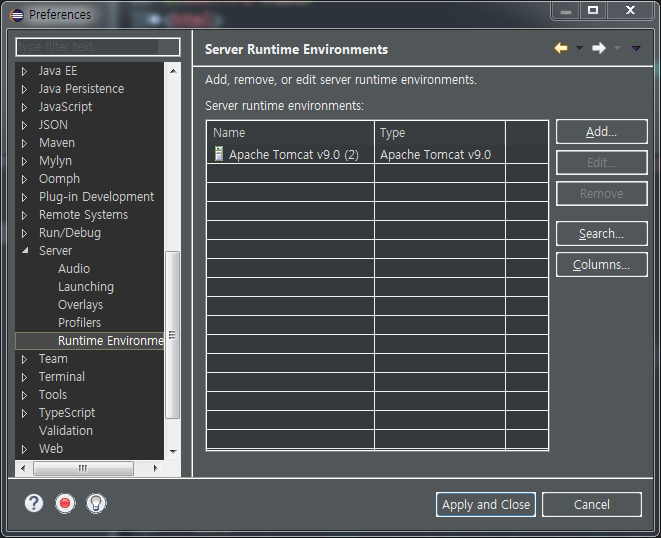The width and height of the screenshot is (661, 538).
Task: Expand the Team tree node
Action: [x=24, y=359]
